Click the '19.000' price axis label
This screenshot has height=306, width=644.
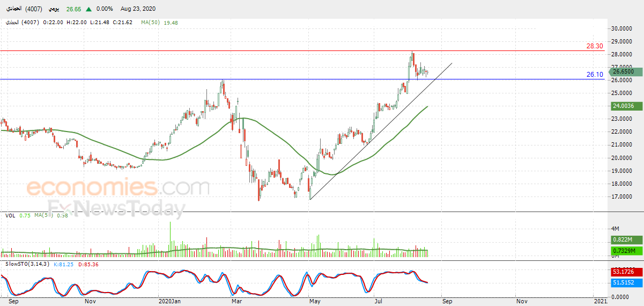coord(621,171)
